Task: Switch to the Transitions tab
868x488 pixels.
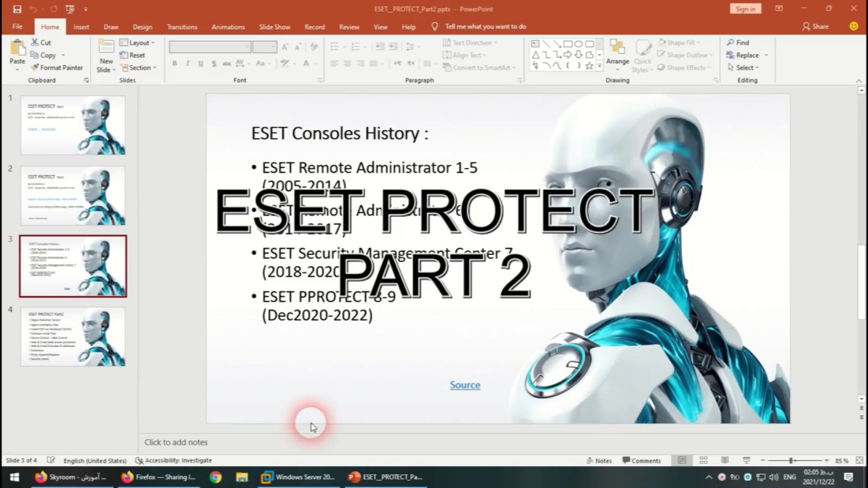Action: click(182, 27)
